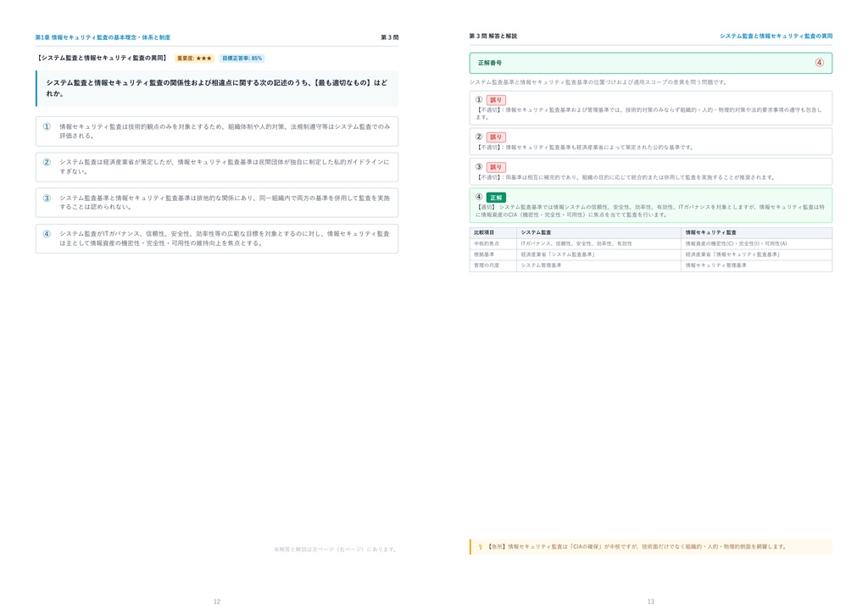
Task: Click the green '正解' badge in explanation ④
Action: pos(496,197)
